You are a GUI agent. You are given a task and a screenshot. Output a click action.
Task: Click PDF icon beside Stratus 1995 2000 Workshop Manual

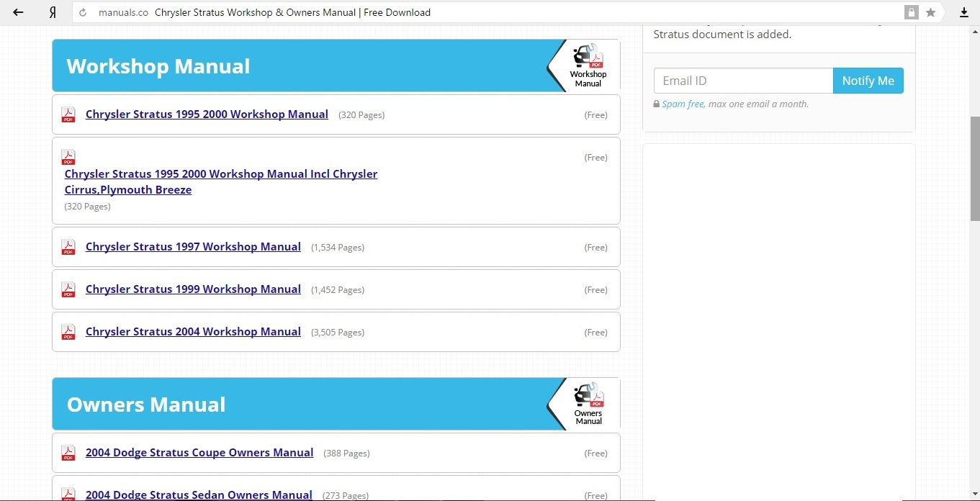(x=68, y=114)
